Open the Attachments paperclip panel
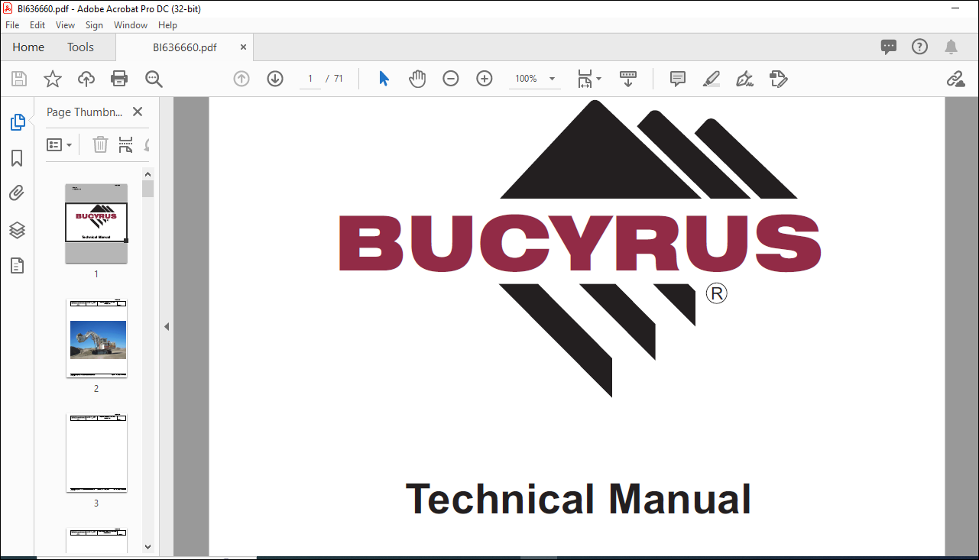Viewport: 979px width, 560px height. (17, 193)
